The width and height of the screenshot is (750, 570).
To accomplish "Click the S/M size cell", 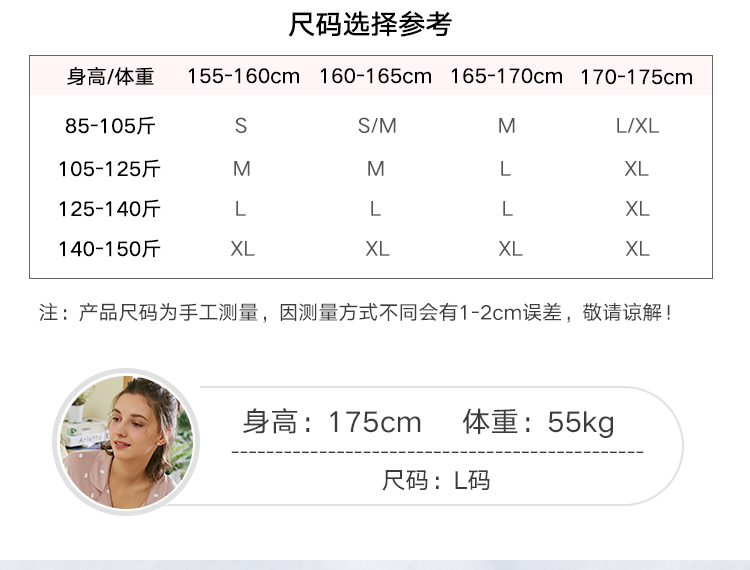I will tap(377, 126).
